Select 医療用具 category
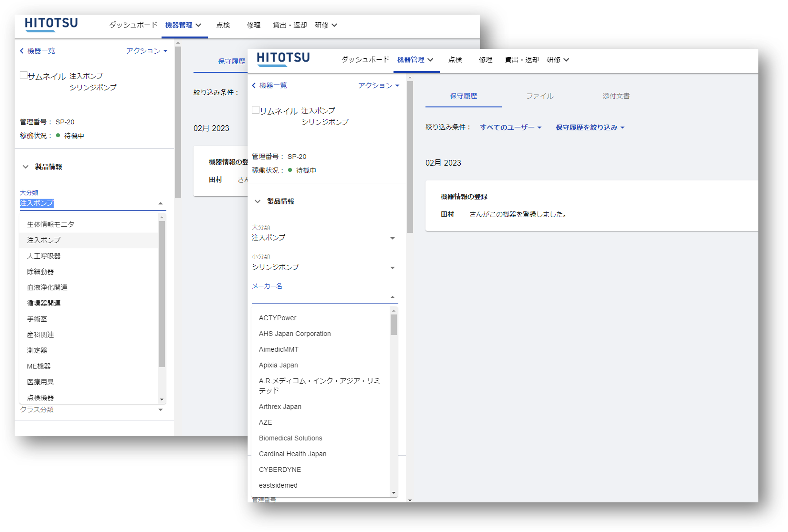 [89, 382]
